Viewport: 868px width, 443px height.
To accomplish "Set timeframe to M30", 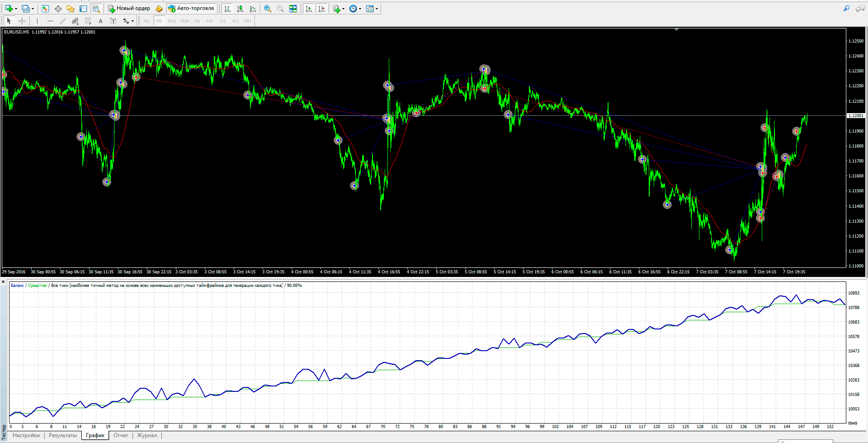I will [x=184, y=21].
